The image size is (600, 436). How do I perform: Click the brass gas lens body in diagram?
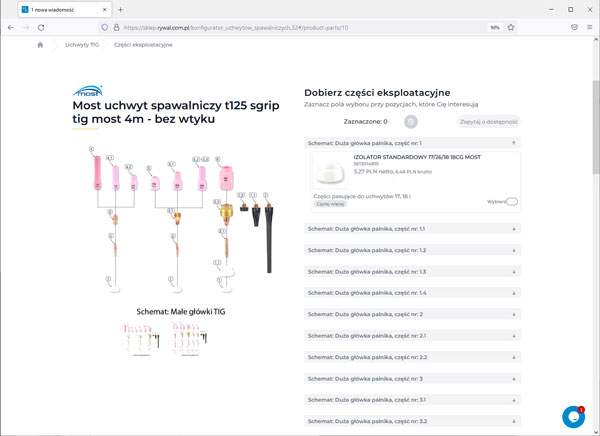coord(226,214)
